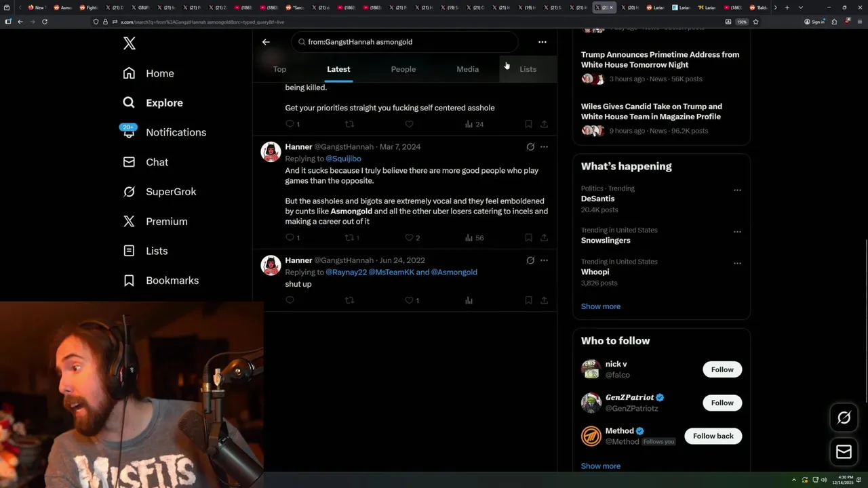The image size is (868, 488).
Task: Open @Squijibo mention link
Action: tap(344, 159)
